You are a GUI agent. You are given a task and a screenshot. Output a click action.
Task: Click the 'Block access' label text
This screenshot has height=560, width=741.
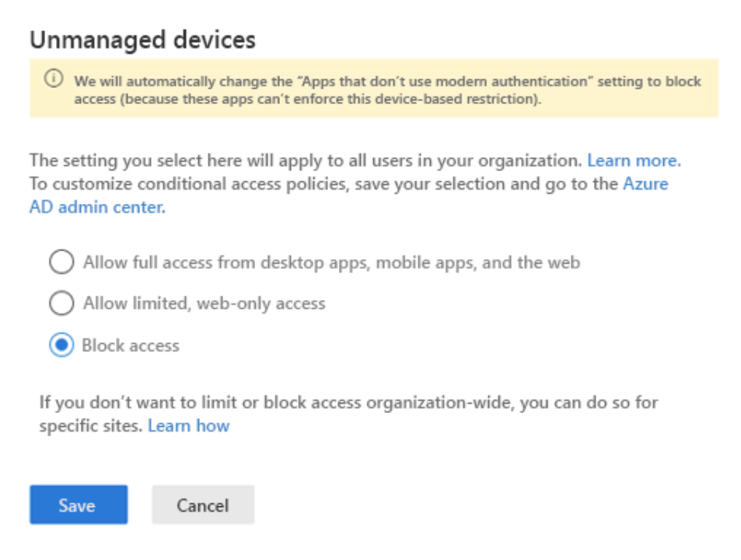tap(131, 345)
